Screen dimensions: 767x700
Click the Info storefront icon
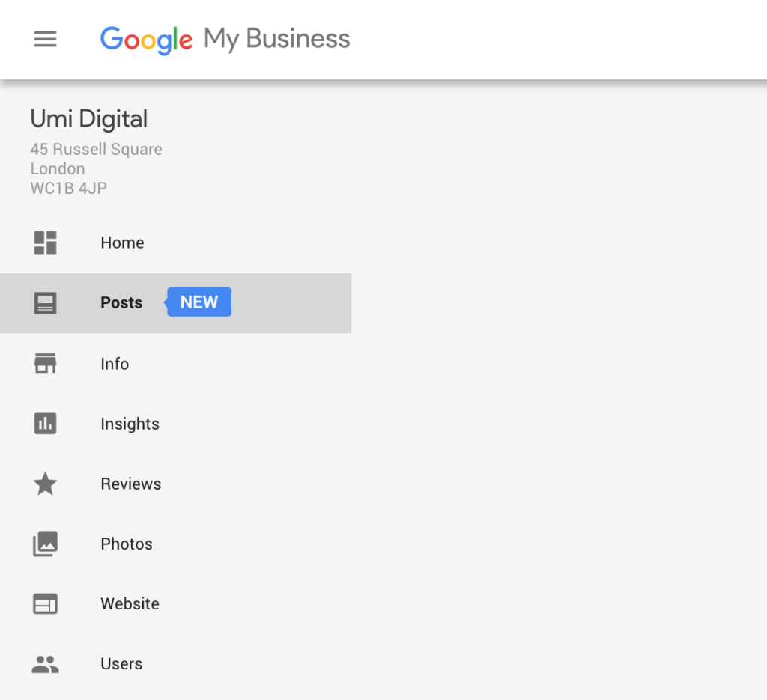click(46, 364)
